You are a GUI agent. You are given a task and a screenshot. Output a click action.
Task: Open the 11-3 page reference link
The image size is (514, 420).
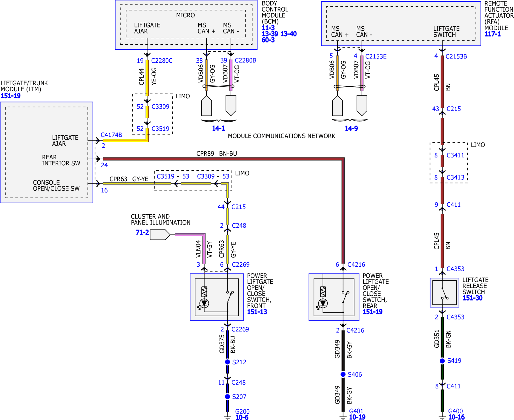pos(268,28)
